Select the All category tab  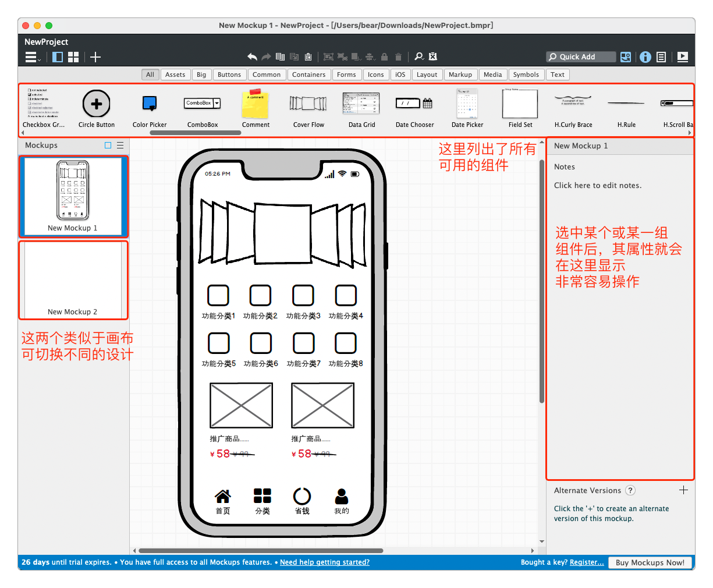point(150,75)
